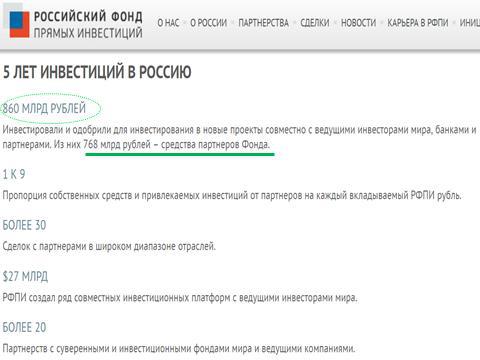Click the 860 МЛРД РУБЛЕЙ figure
Image resolution: width=480 pixels, height=360 pixels.
click(44, 108)
